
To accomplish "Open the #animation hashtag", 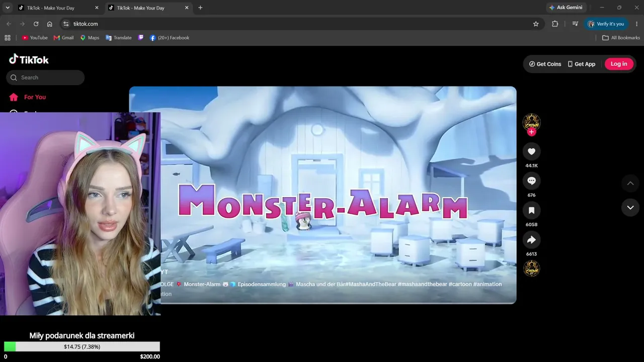I will point(488,284).
